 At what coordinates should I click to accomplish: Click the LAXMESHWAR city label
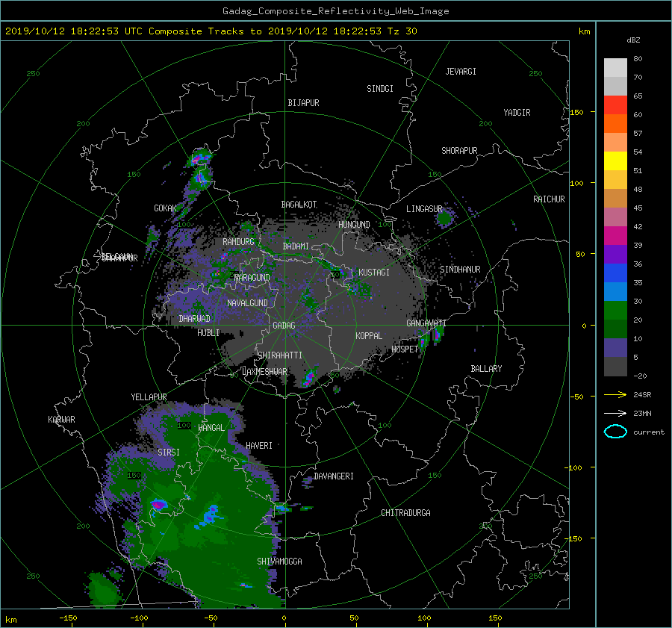265,372
